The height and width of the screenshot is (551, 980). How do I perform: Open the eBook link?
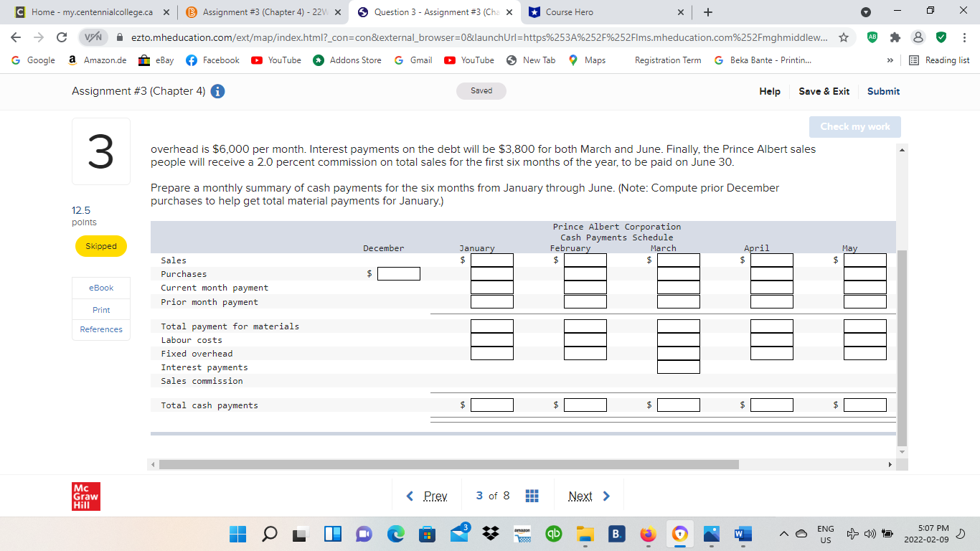tap(100, 288)
